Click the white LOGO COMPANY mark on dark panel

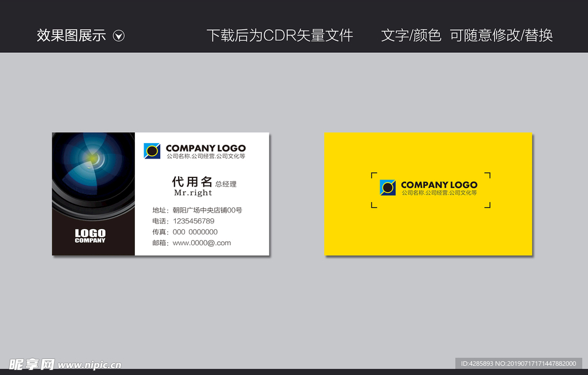pyautogui.click(x=90, y=235)
